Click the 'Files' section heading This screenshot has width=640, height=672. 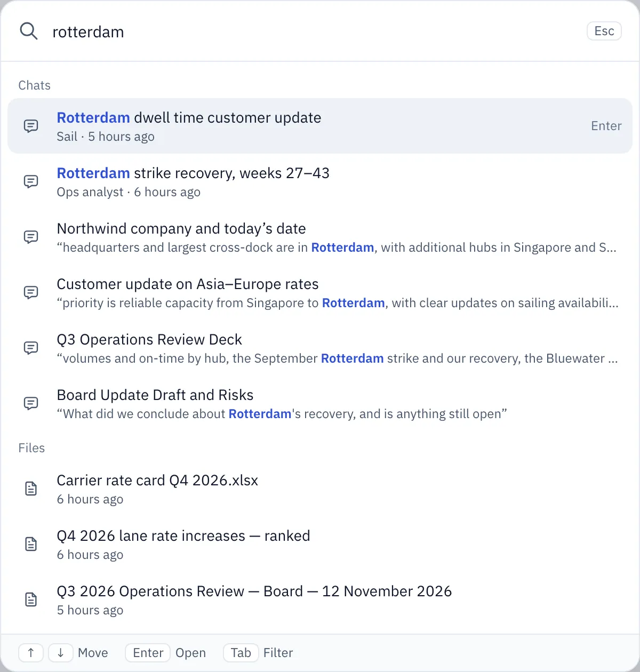31,448
